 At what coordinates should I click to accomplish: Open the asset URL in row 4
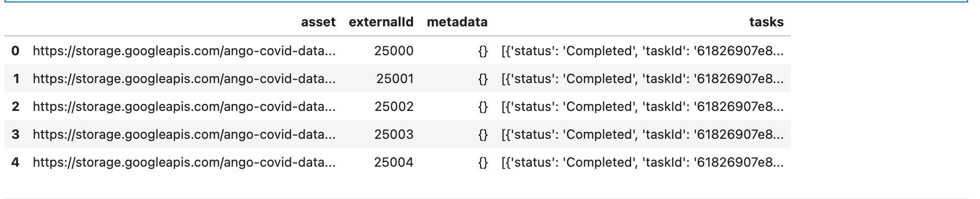tap(184, 162)
